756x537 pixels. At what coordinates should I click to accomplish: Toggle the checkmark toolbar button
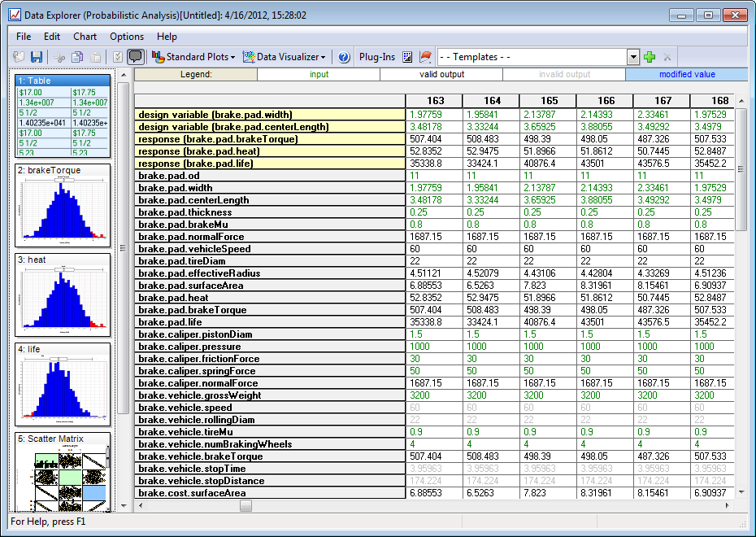(x=118, y=57)
